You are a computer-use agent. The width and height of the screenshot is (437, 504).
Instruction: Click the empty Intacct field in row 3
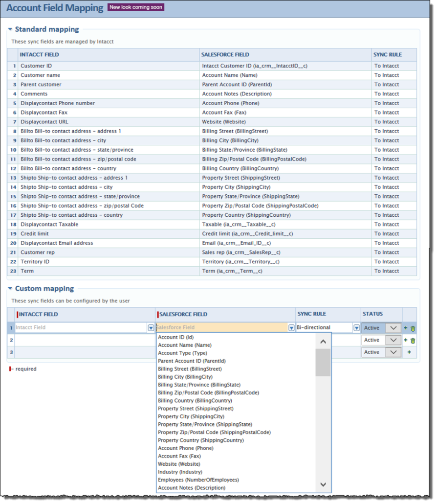[x=85, y=352]
